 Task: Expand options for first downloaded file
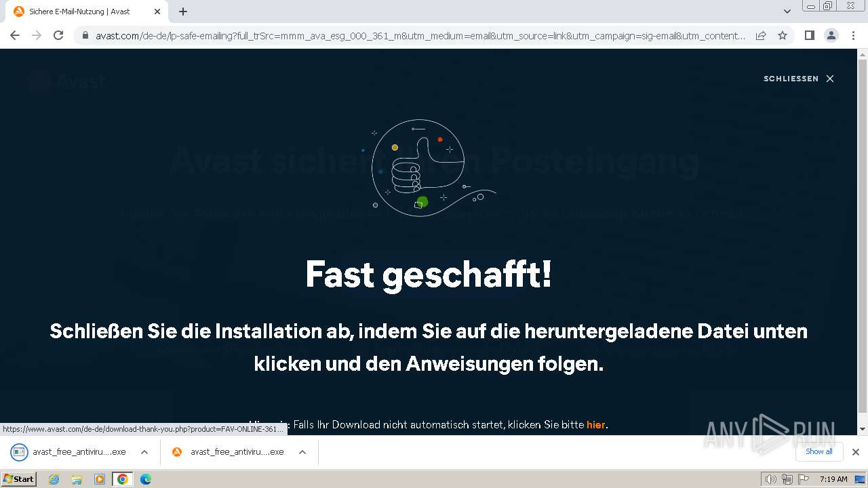pyautogui.click(x=144, y=452)
